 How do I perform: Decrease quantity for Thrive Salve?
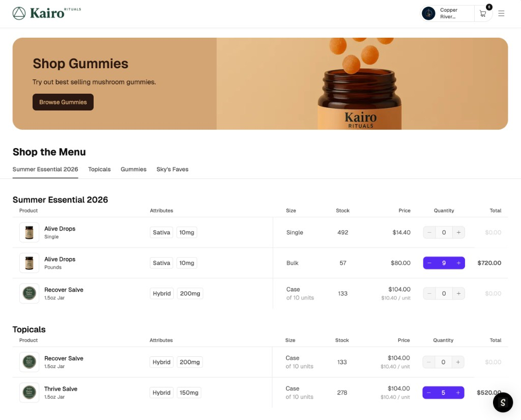[x=428, y=393]
